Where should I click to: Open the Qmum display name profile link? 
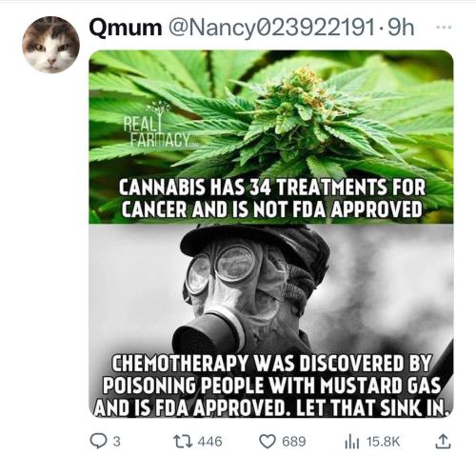coord(126,28)
